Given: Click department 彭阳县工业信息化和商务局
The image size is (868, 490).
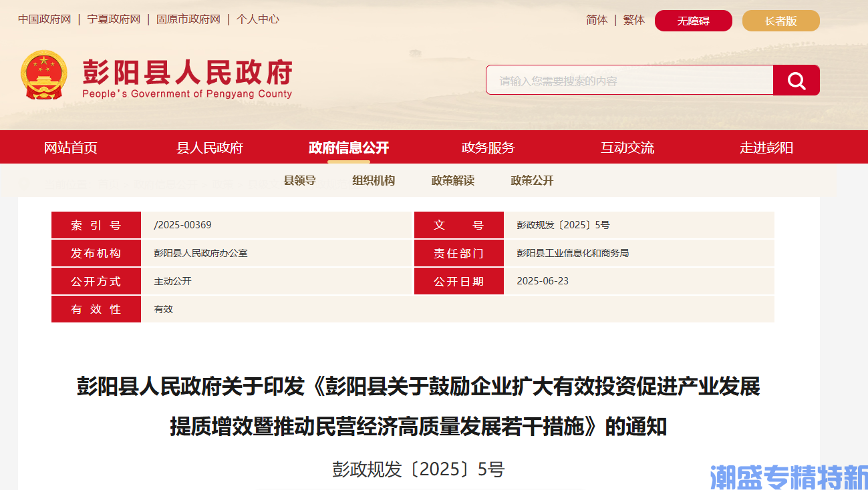Looking at the screenshot, I should point(573,253).
